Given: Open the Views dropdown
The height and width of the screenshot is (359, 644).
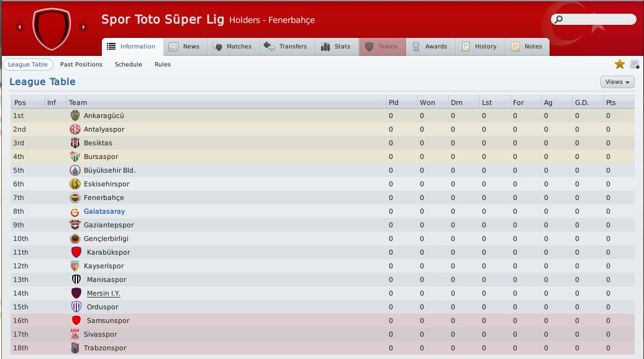Looking at the screenshot, I should coord(617,82).
